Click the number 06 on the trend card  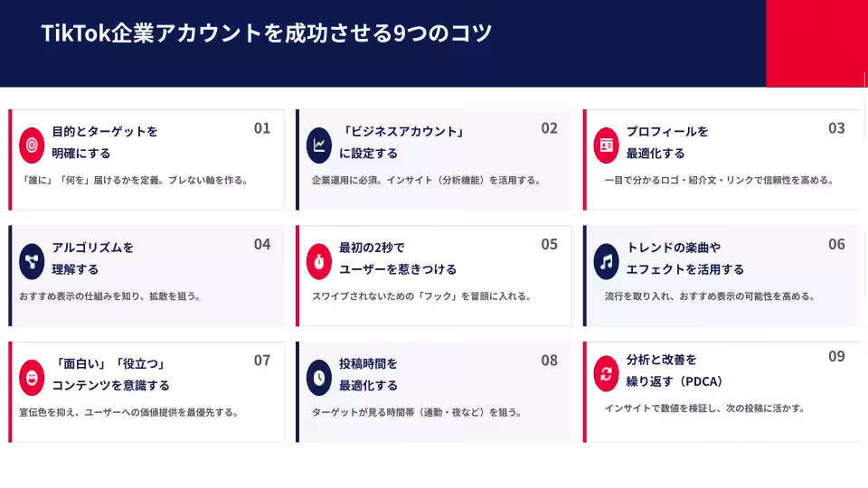click(836, 245)
